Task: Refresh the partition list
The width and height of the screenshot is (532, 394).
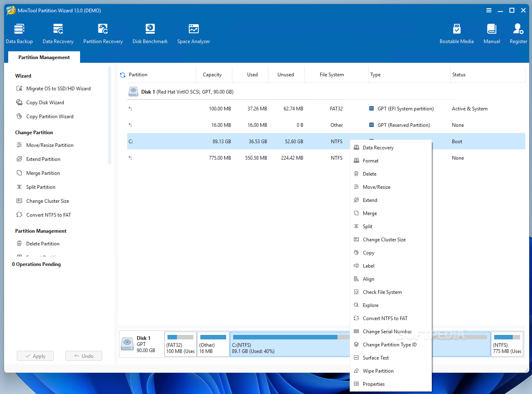Action: click(123, 75)
